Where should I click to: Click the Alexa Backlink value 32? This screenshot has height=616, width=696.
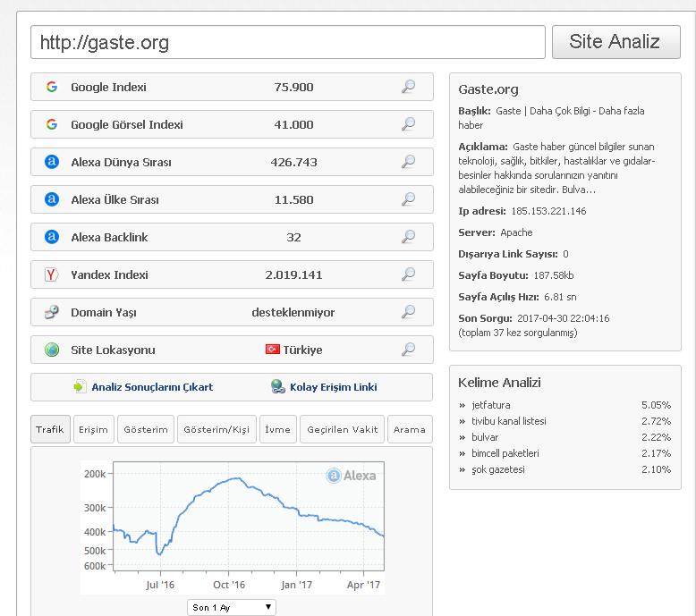coord(293,237)
